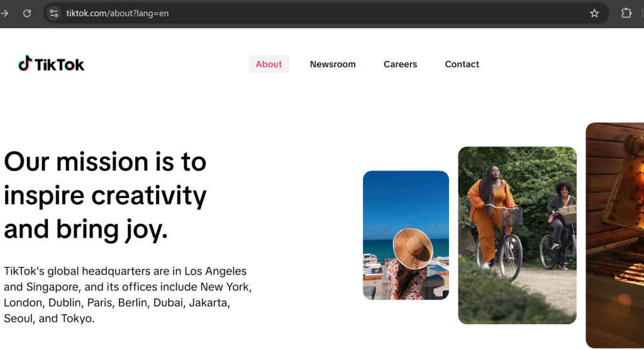Screen dimensions: 644x350
Task: Click the "Our mission is to" headline line
Action: pyautogui.click(x=105, y=162)
